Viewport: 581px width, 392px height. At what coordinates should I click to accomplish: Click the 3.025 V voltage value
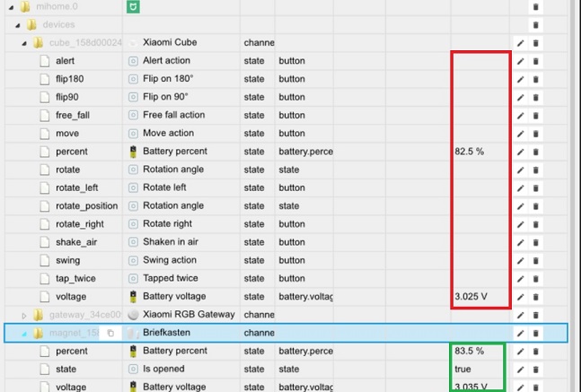click(x=471, y=297)
